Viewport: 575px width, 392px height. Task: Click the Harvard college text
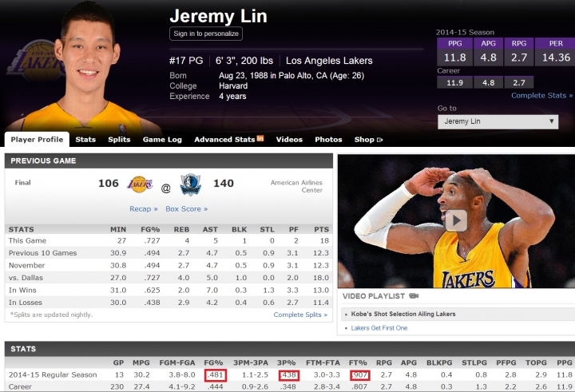coord(233,85)
